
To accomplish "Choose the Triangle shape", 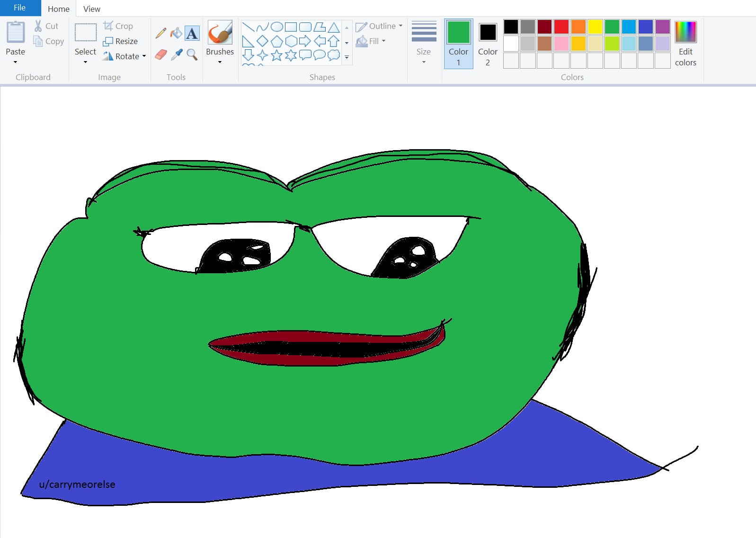I will (334, 27).
